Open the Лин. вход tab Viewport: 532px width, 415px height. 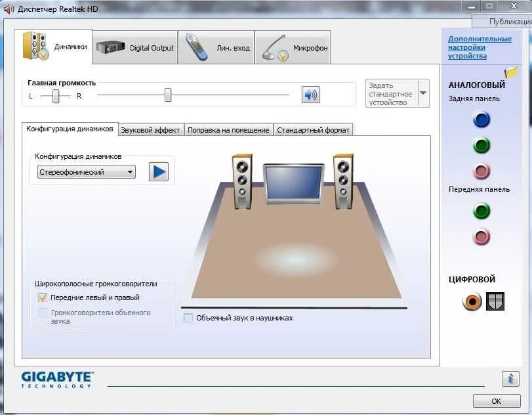(216, 47)
